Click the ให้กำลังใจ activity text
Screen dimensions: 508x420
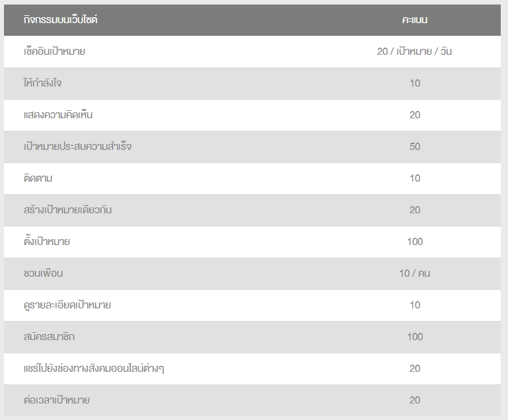click(42, 83)
